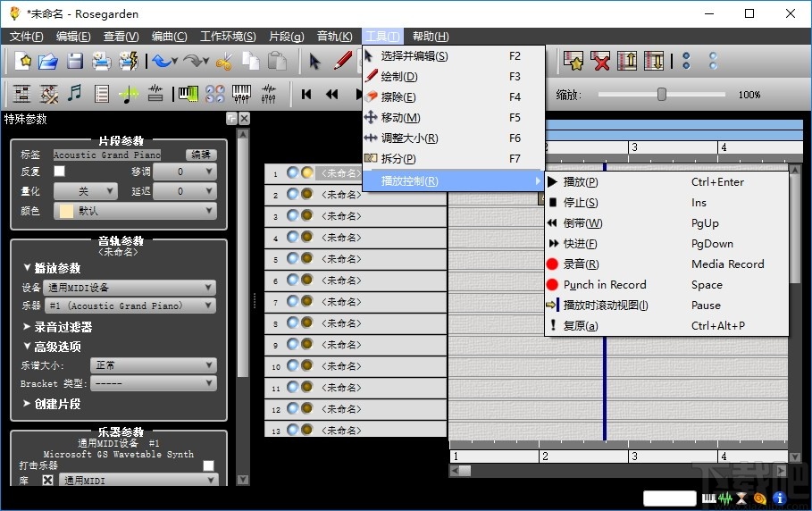Open the percussion matrix editor icon
Image resolution: width=812 pixels, height=511 pixels.
[x=48, y=94]
